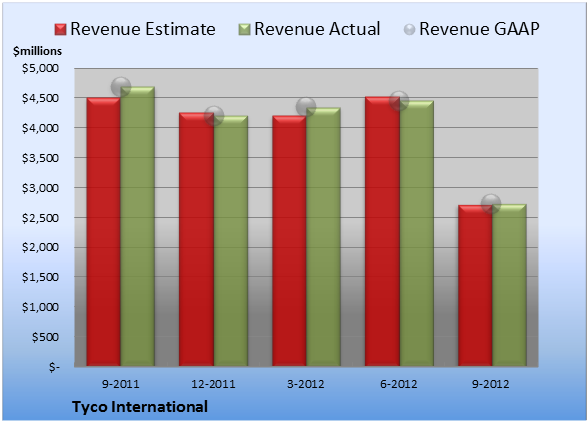Select the red estimate bar for 9-2011
Viewport: 588px width, 422px height.
click(x=104, y=231)
